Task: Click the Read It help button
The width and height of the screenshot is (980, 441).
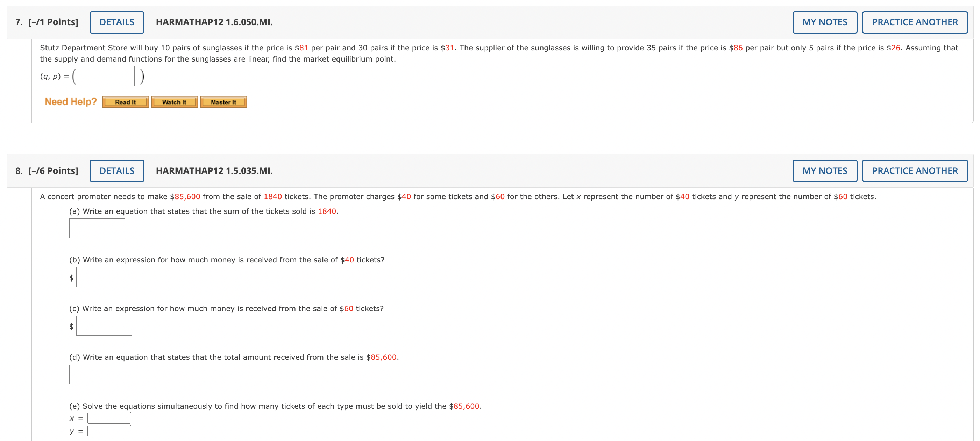Action: click(125, 102)
